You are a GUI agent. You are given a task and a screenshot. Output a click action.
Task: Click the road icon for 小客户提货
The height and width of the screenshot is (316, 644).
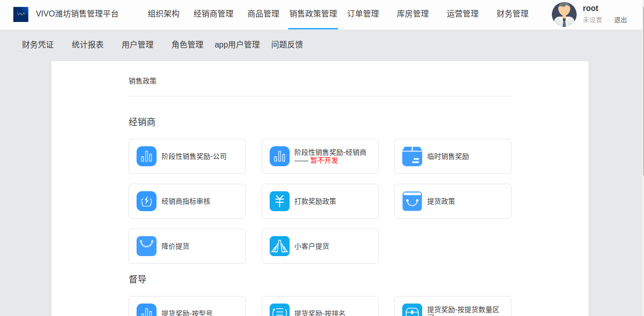point(280,246)
